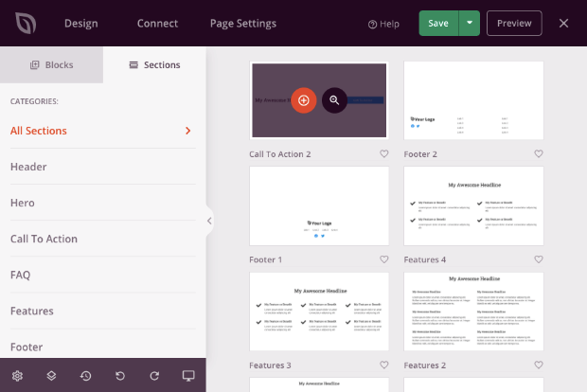
Task: Click the Sections tab list icon
Action: (133, 64)
